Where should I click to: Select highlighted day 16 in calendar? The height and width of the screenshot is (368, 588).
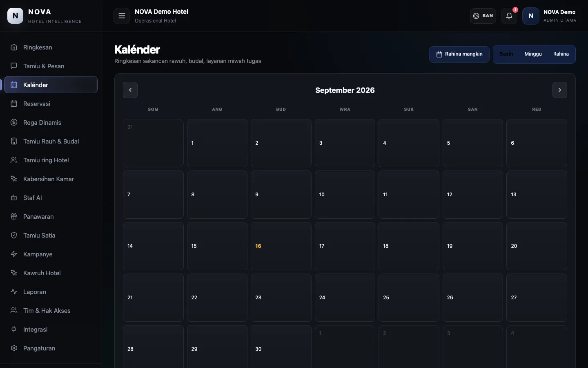(281, 246)
